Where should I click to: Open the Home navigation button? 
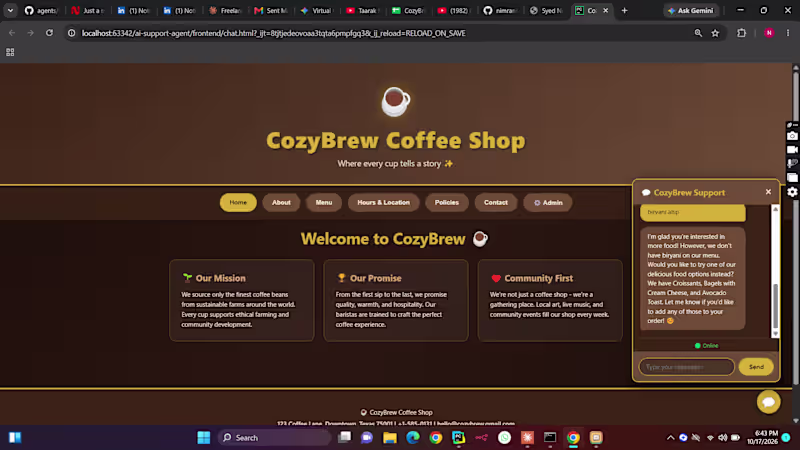tap(238, 203)
